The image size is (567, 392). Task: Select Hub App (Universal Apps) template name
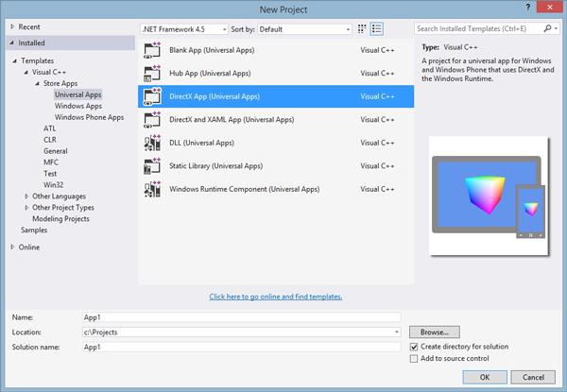210,74
